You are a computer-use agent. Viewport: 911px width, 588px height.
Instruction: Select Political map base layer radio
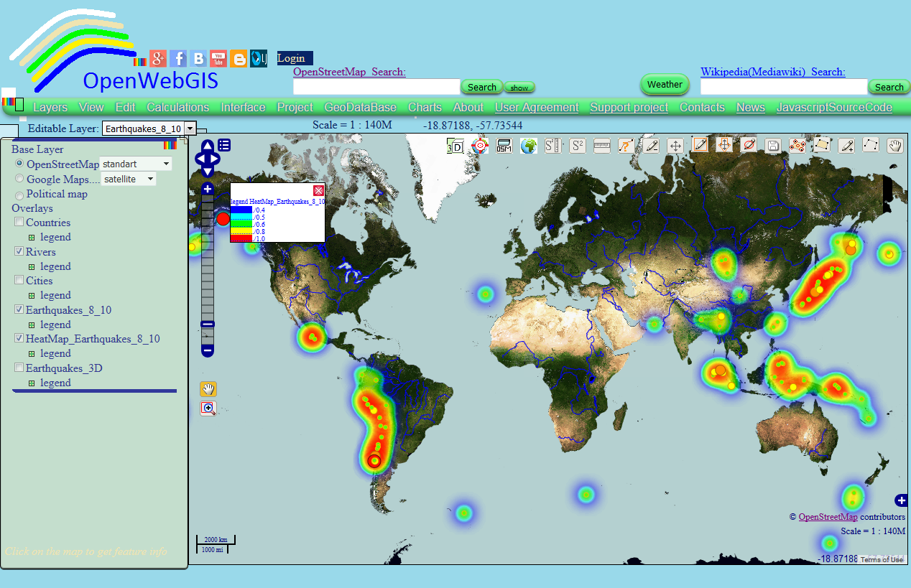pyautogui.click(x=19, y=195)
